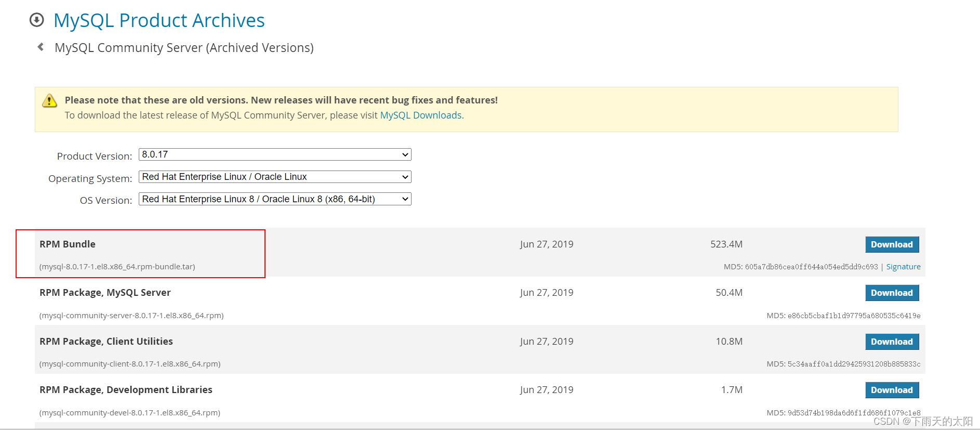Click filename mysql-community-devel-8.0.17-1.el8.x86_64.rpm

click(x=130, y=413)
